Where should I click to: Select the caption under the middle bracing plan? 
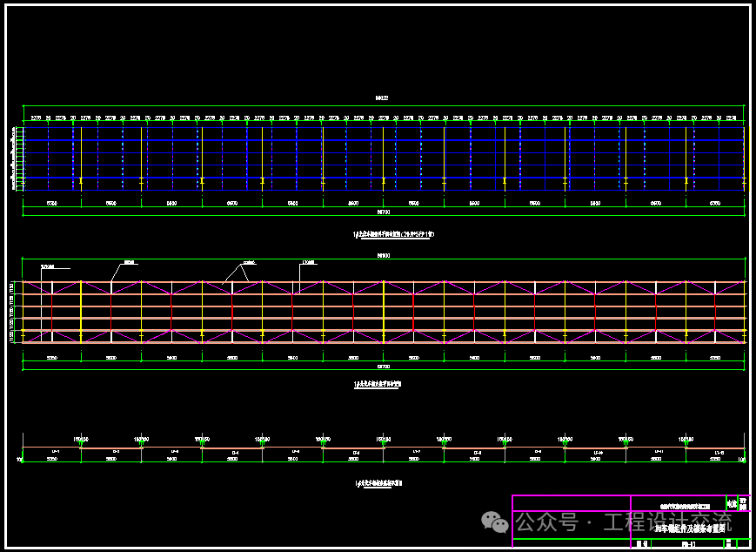[378, 383]
